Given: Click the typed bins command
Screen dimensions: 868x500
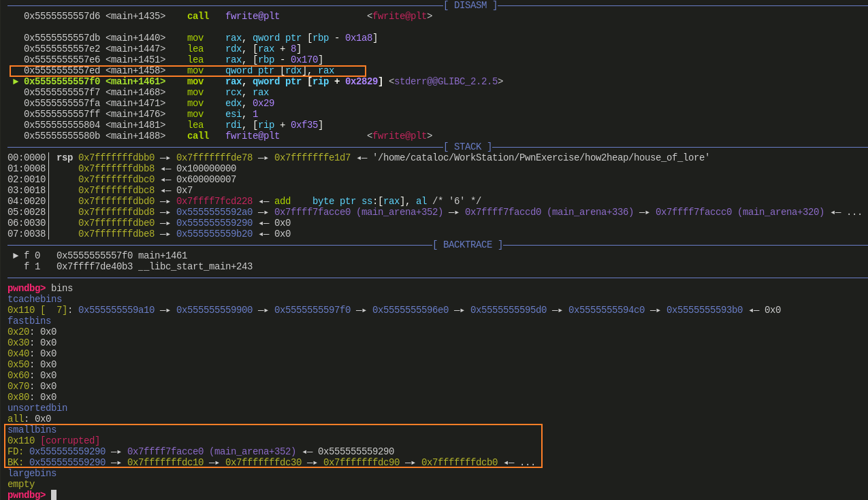Looking at the screenshot, I should click(x=62, y=288).
